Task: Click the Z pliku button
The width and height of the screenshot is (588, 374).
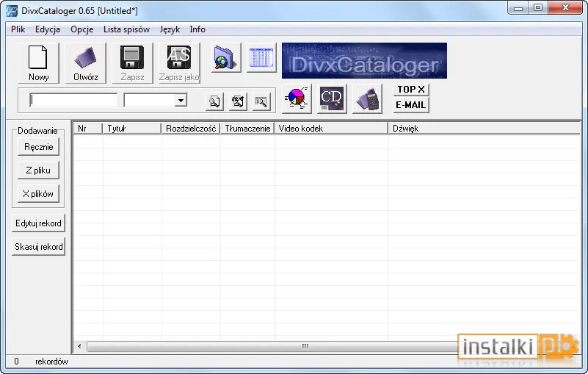Action: [x=38, y=170]
